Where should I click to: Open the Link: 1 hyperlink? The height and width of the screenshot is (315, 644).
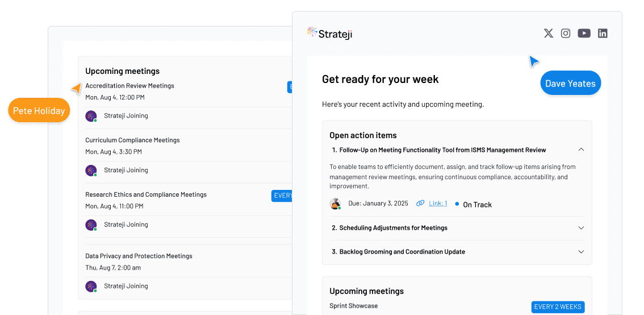[x=438, y=203]
